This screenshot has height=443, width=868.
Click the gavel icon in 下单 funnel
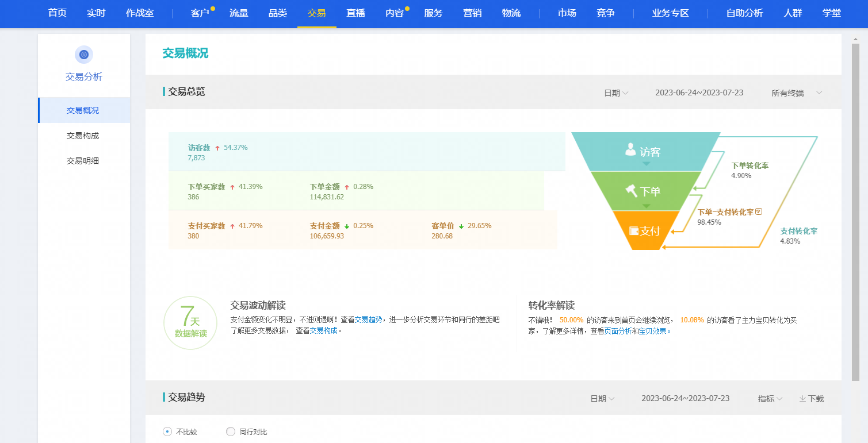pyautogui.click(x=631, y=190)
